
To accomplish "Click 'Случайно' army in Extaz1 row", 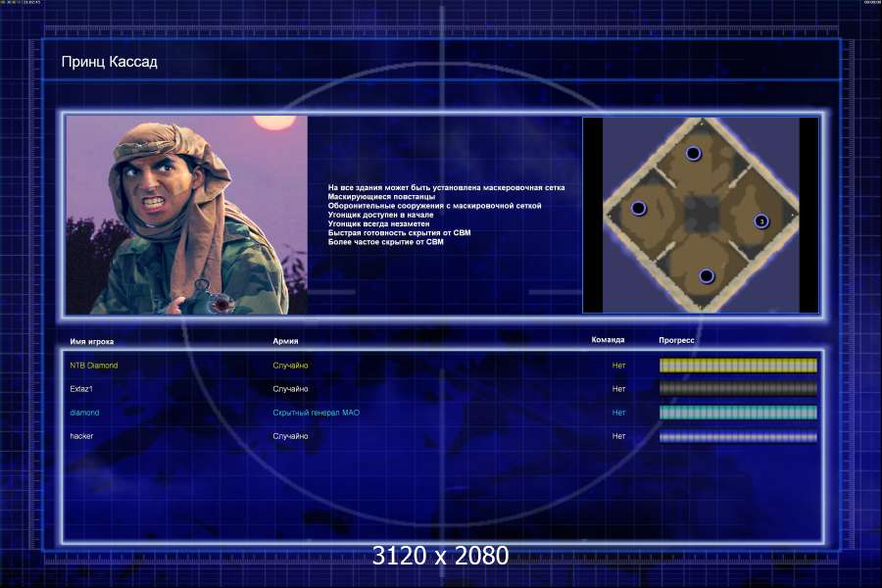I will (290, 389).
